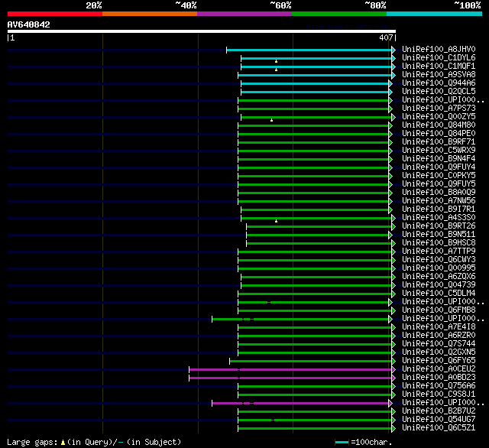Click the UniRef100_C0PKY5 label
Viewport: 489px width, 448px height.
point(439,176)
